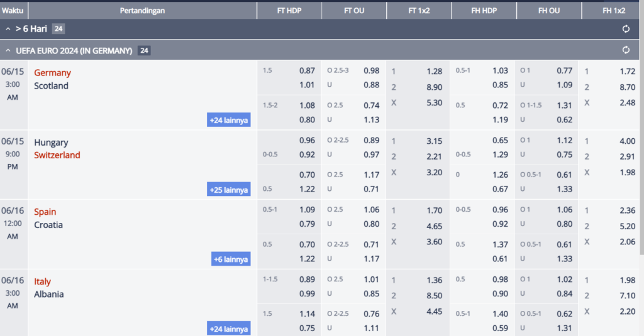
Task: Open +24 lainnya for Germany vs Scotland
Action: (229, 120)
